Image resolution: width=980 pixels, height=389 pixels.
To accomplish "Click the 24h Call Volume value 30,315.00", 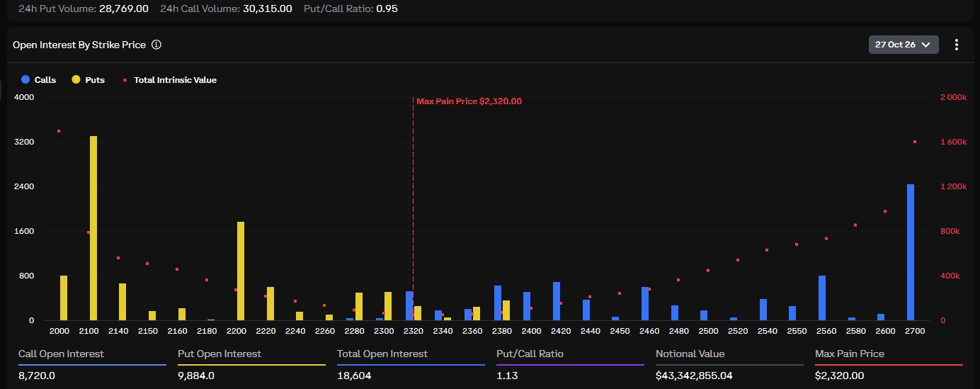I will click(x=266, y=9).
